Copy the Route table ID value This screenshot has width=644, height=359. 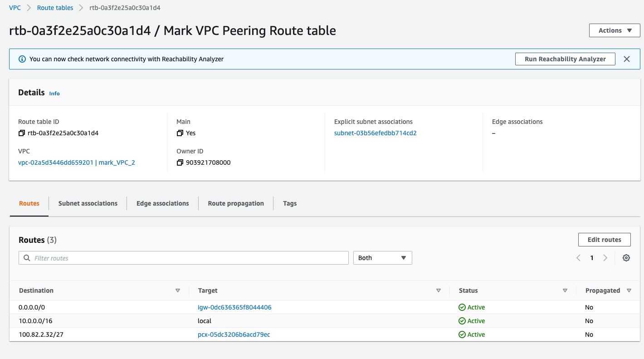22,133
